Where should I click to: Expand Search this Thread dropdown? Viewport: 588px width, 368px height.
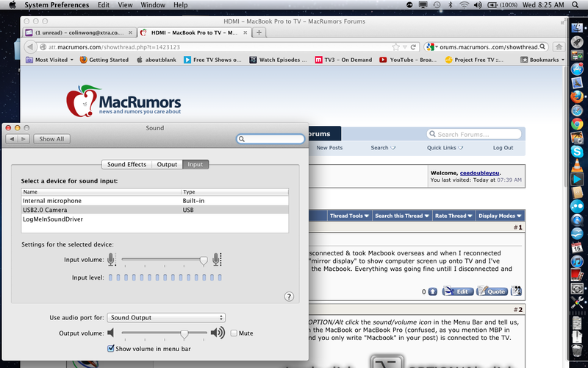[401, 216]
